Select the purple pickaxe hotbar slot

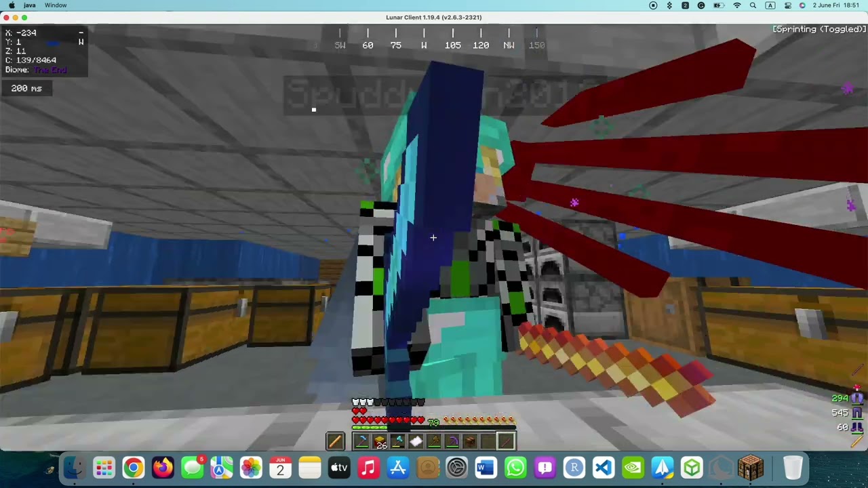452,441
